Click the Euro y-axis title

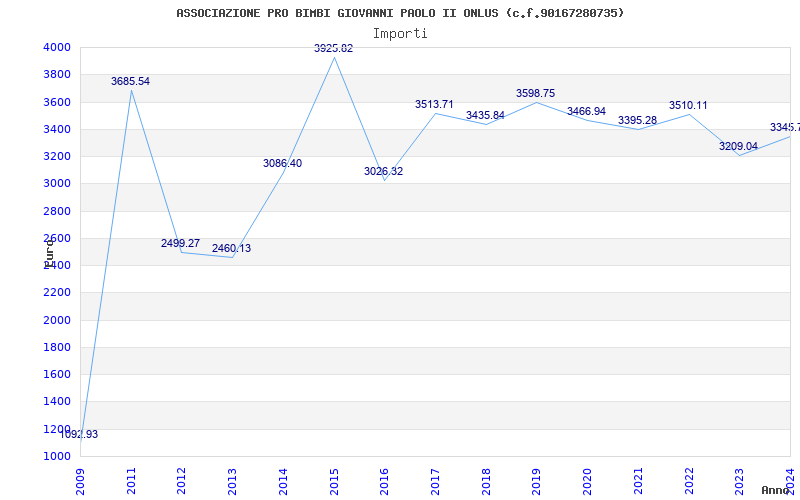click(49, 254)
